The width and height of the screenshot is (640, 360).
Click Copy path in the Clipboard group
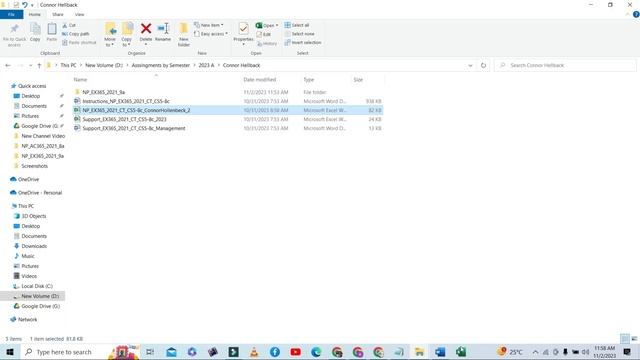tap(76, 34)
